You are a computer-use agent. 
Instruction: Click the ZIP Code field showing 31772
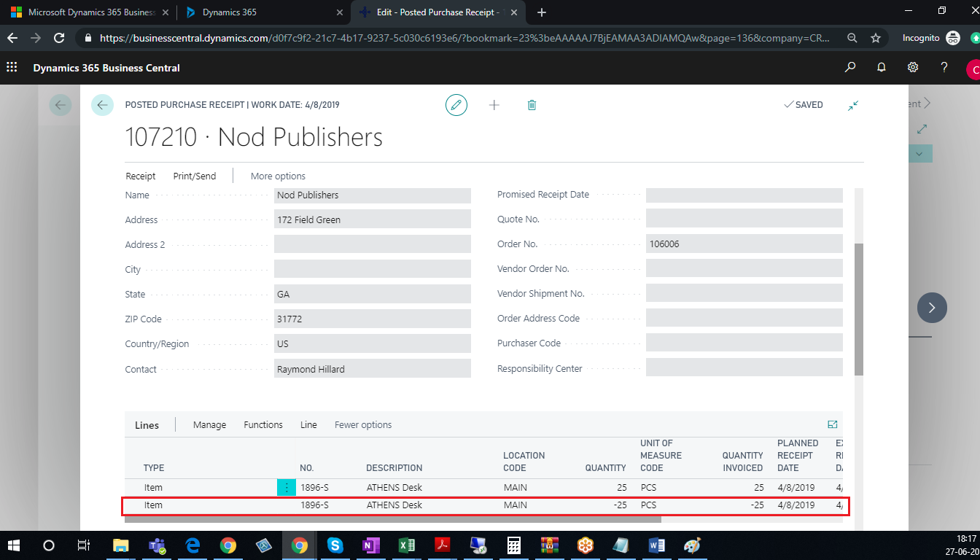(x=373, y=319)
